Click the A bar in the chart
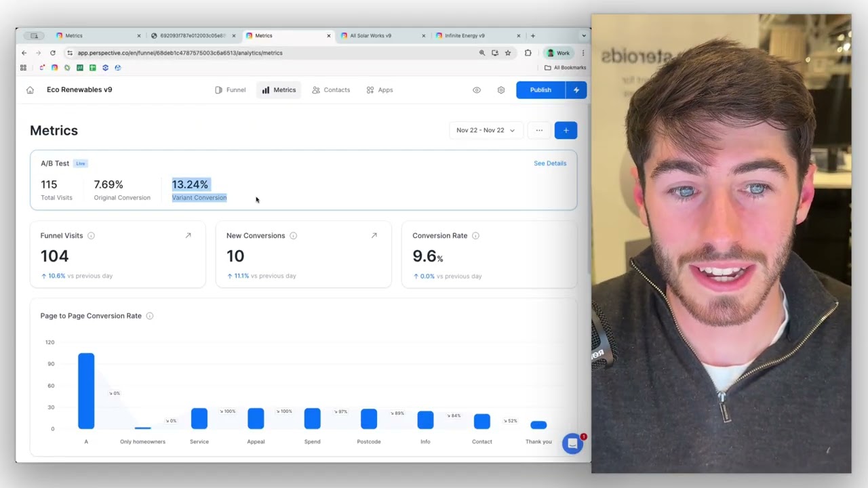The height and width of the screenshot is (488, 868). tap(86, 391)
